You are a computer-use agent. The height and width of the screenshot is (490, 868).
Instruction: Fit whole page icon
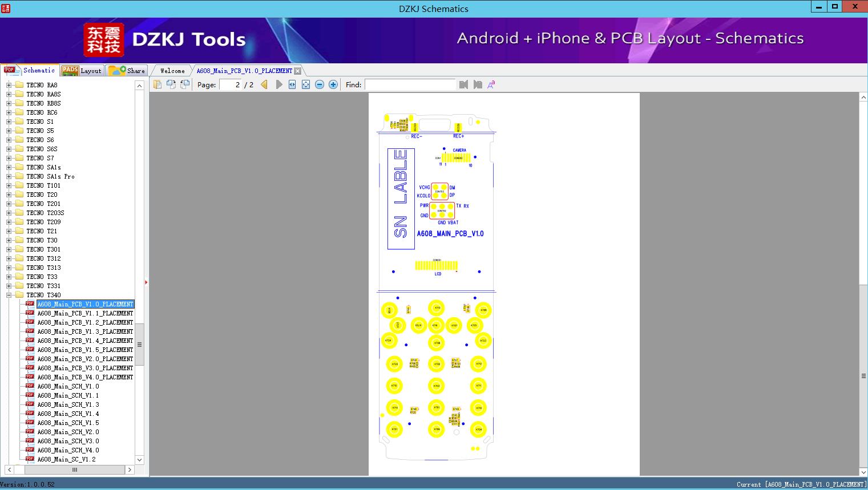tap(306, 84)
